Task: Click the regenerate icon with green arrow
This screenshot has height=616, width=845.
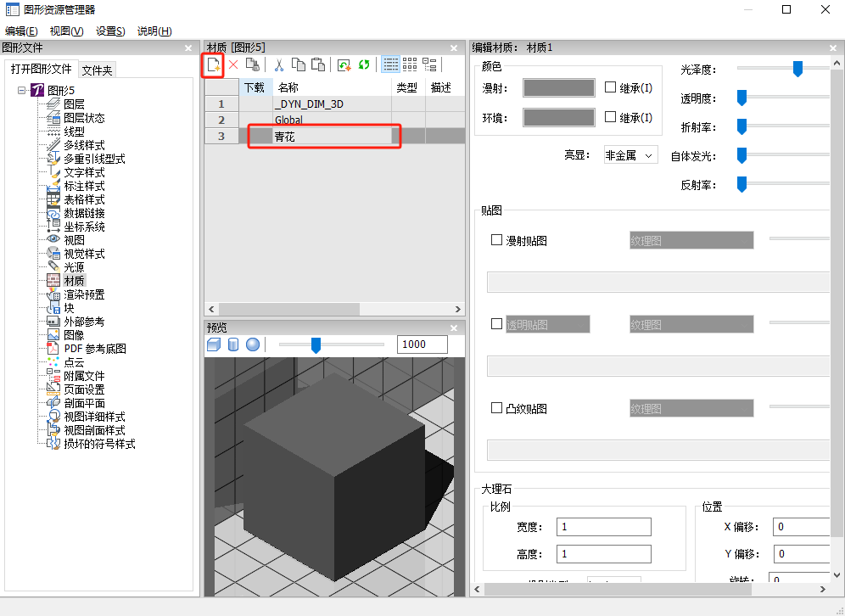Action: pyautogui.click(x=344, y=65)
